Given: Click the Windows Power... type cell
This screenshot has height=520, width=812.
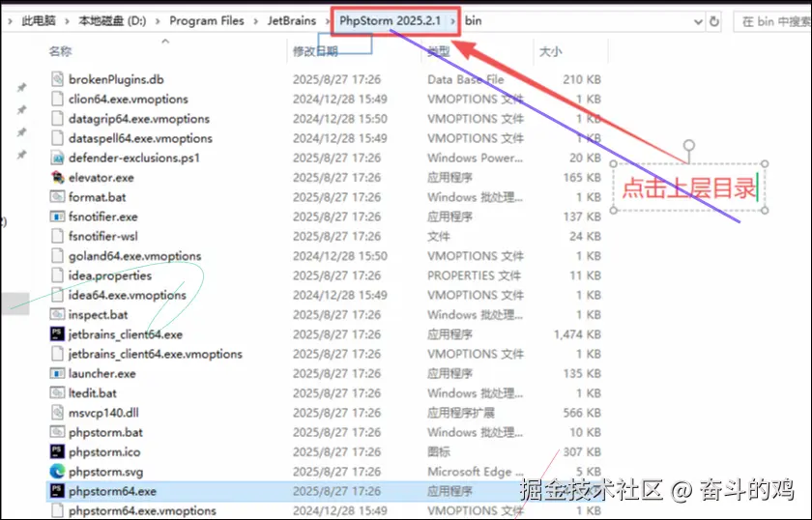Looking at the screenshot, I should [475, 158].
